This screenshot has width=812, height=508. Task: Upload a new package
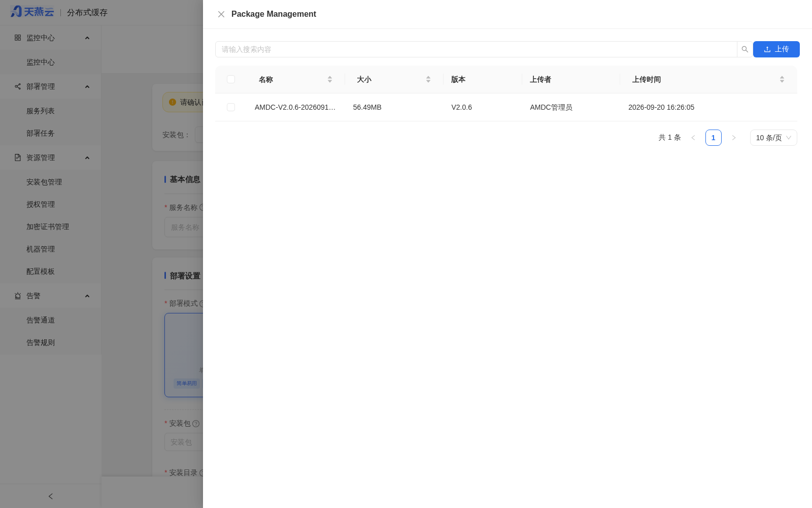click(x=776, y=49)
